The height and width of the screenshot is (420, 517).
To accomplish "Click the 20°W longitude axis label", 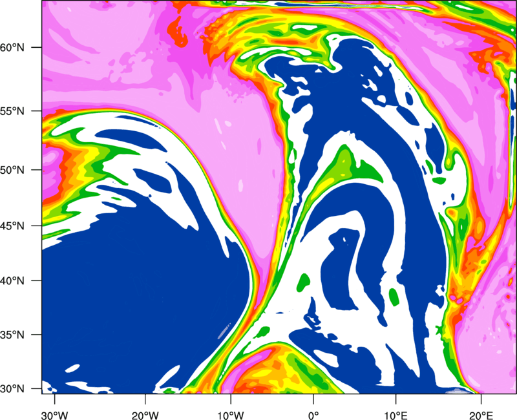I will point(145,415).
